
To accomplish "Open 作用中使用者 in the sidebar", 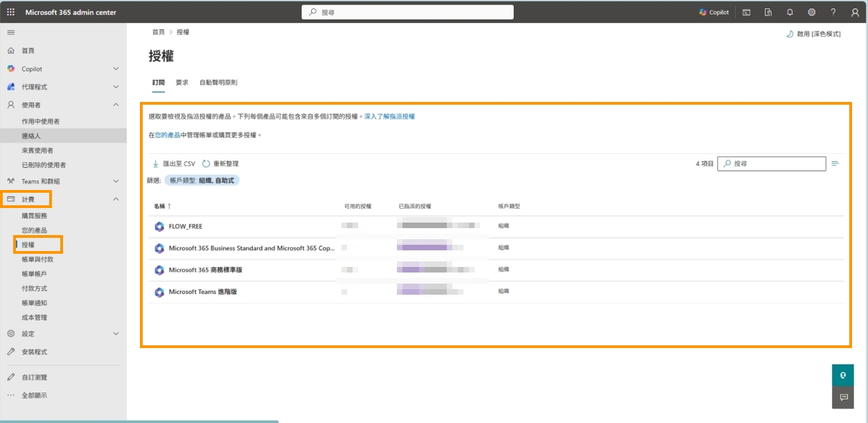I will click(x=41, y=121).
